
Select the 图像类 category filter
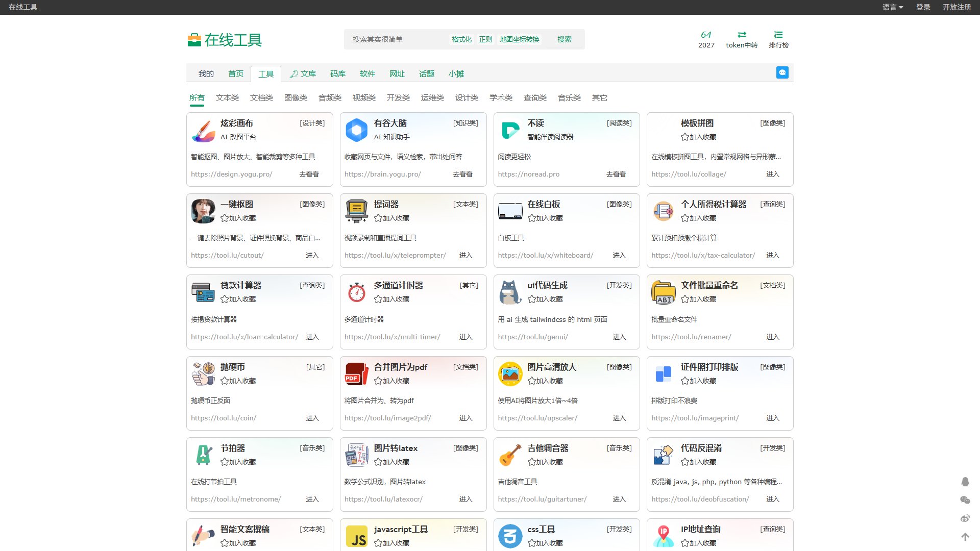coord(296,98)
